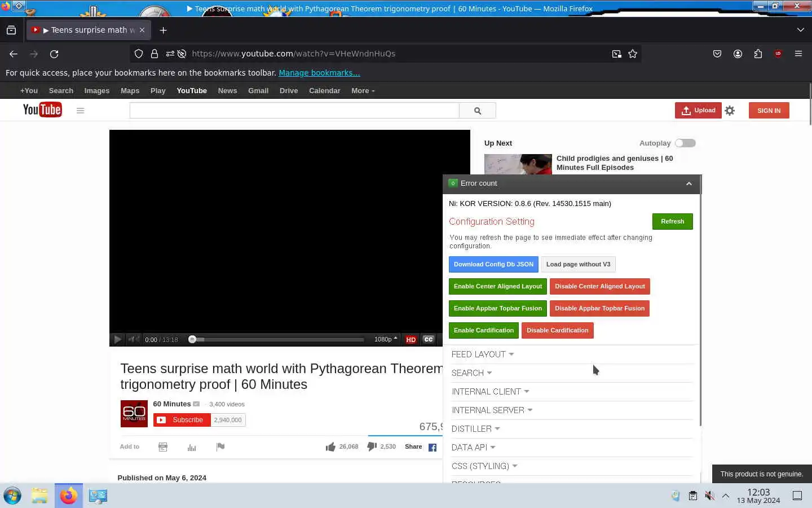Screen dimensions: 812x508
Task: Click the tracking protection shield icon
Action: (139, 54)
